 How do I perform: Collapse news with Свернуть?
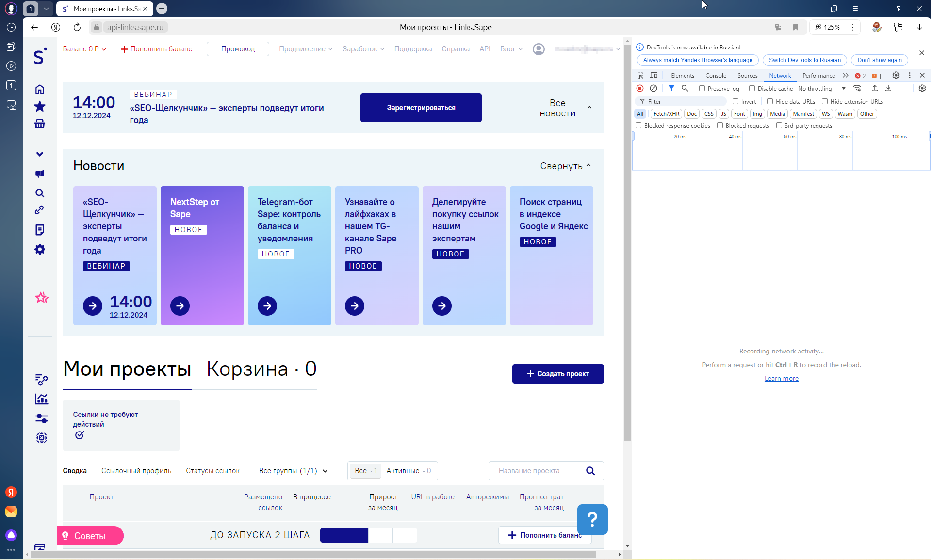pos(566,166)
